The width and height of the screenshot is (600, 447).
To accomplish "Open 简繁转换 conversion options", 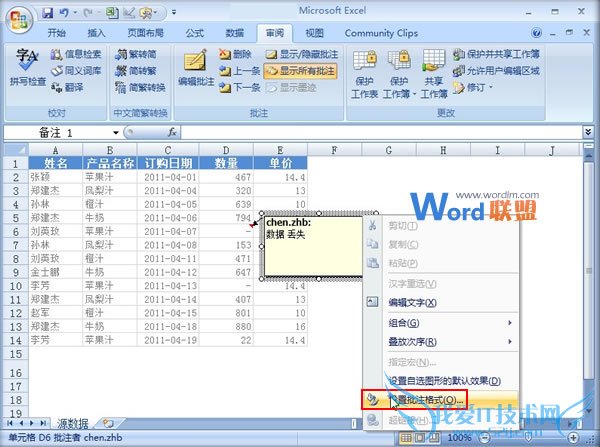I will tap(140, 88).
